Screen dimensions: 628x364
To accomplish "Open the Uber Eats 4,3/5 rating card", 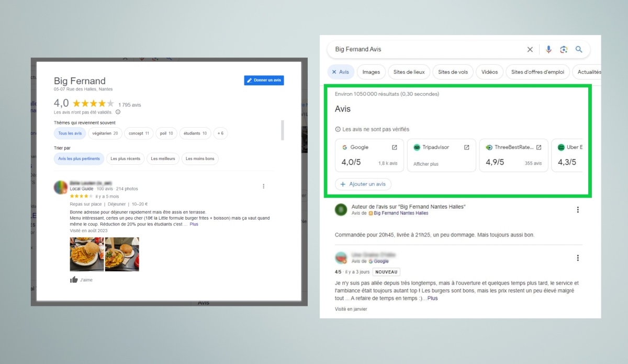I will coord(567,155).
